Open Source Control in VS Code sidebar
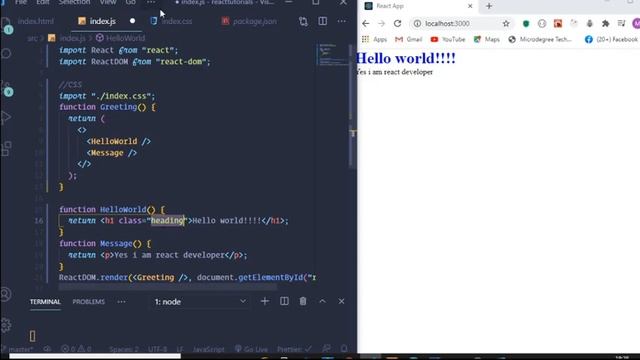Screen dimensions: 640x360 (7, 88)
